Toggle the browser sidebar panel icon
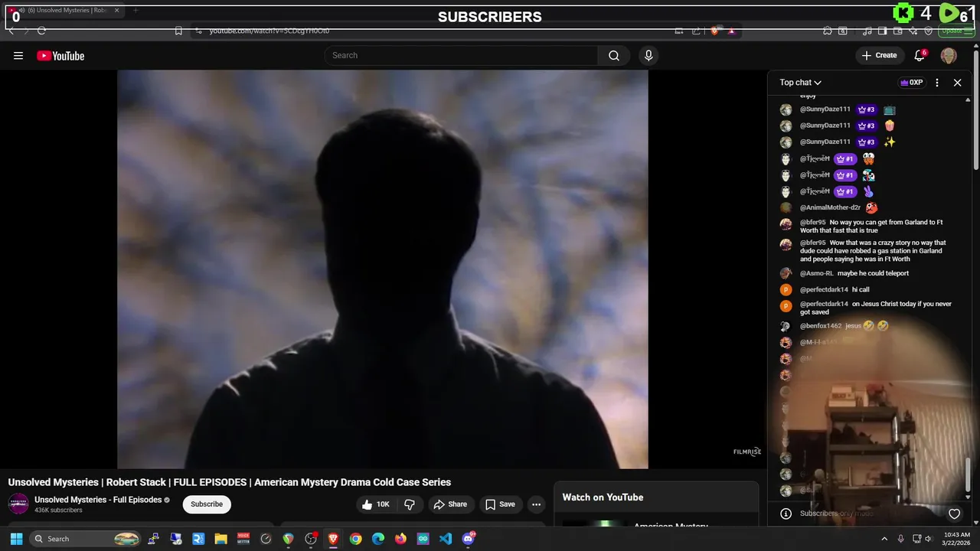This screenshot has width=980, height=551. (883, 31)
